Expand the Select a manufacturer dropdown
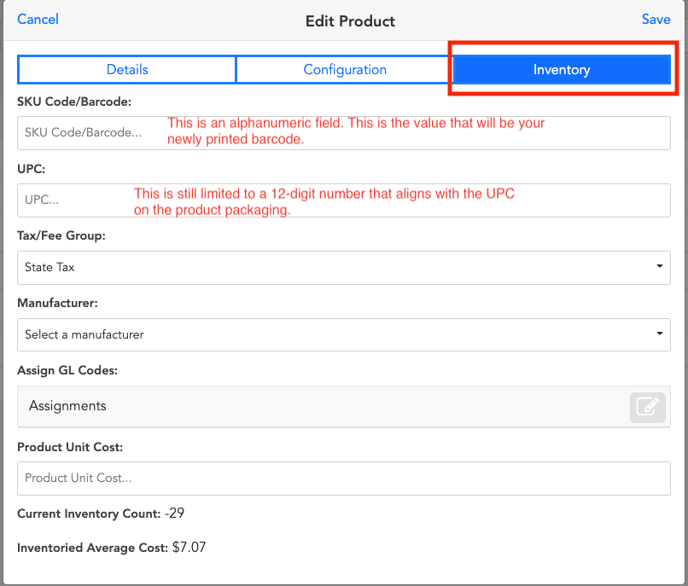The width and height of the screenshot is (688, 586). 344,335
